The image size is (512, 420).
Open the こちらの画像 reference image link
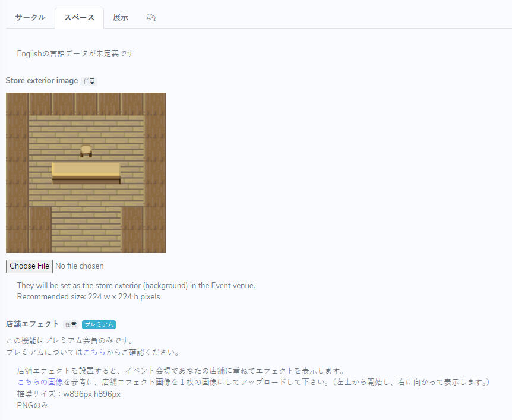click(40, 381)
